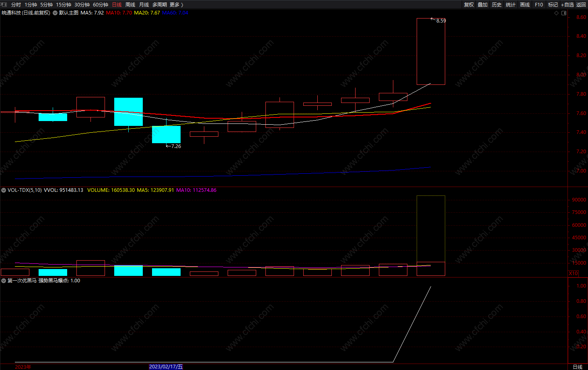Viewport: 588px width, 370px height.
Task: Open the 默认主图 indicator dropdown arrow
Action: [x=55, y=13]
